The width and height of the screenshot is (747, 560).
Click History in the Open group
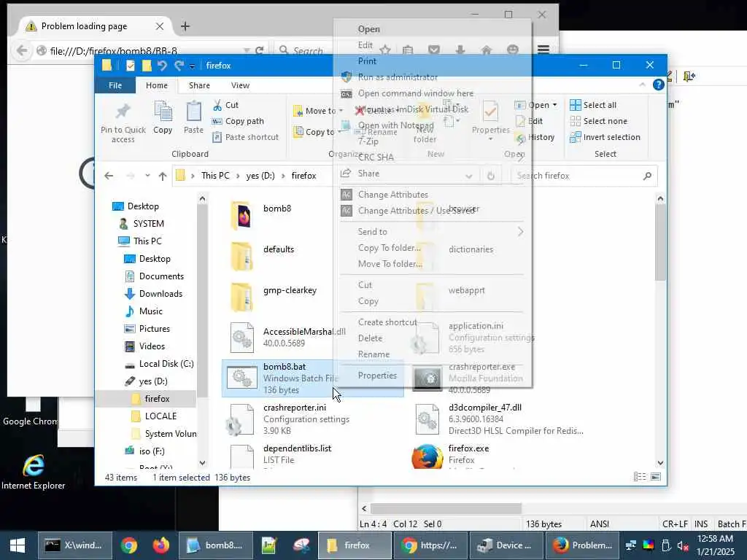click(x=535, y=137)
